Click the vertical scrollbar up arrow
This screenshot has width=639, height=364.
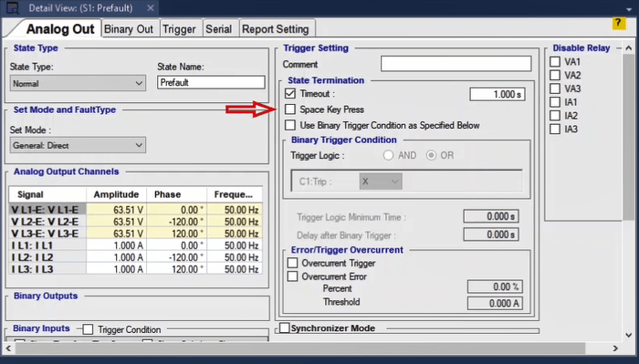pos(628,47)
